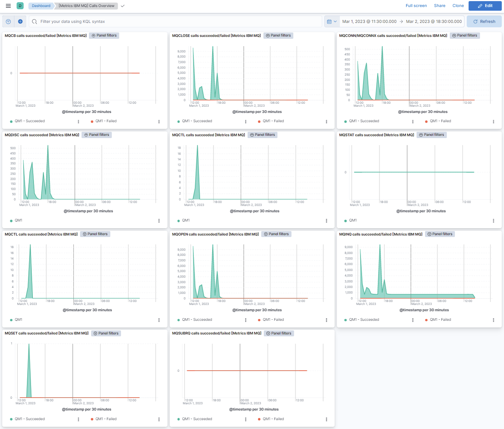Expand Panel filters on the MQSTAT panel
This screenshot has height=429, width=504.
431,135
